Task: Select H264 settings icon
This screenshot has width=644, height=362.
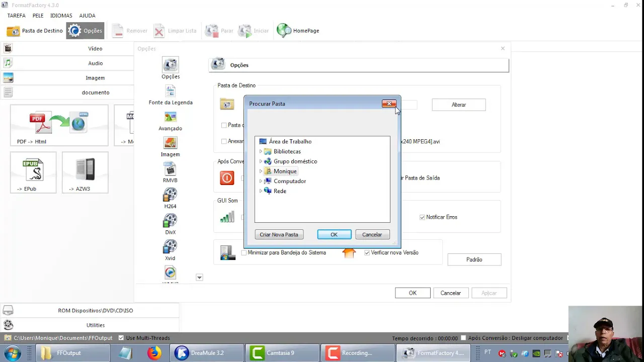Action: point(170,195)
